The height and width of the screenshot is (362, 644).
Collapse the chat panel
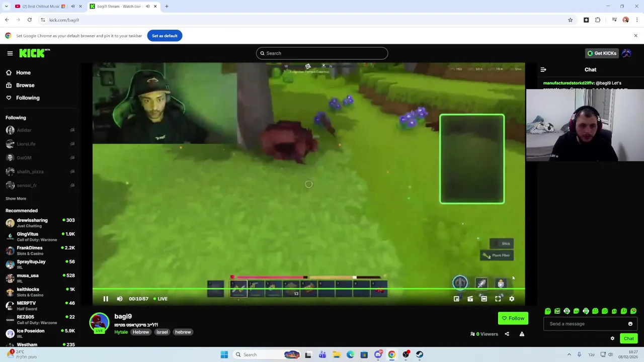543,70
